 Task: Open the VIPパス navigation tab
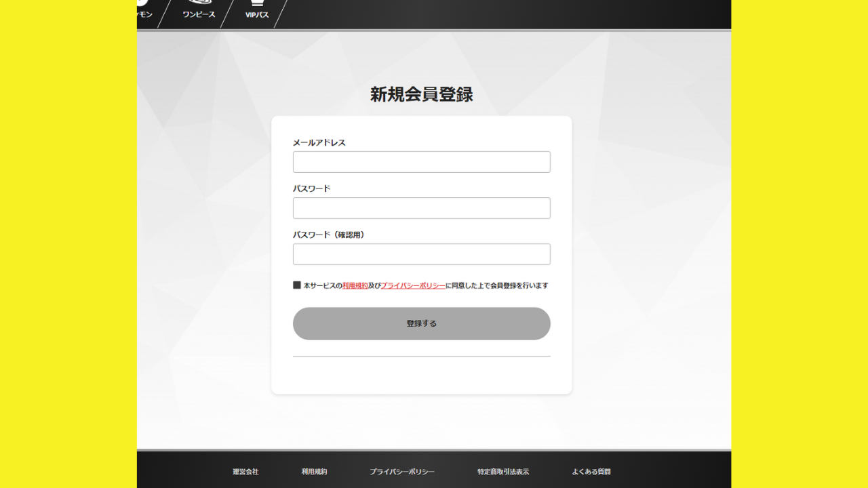257,14
